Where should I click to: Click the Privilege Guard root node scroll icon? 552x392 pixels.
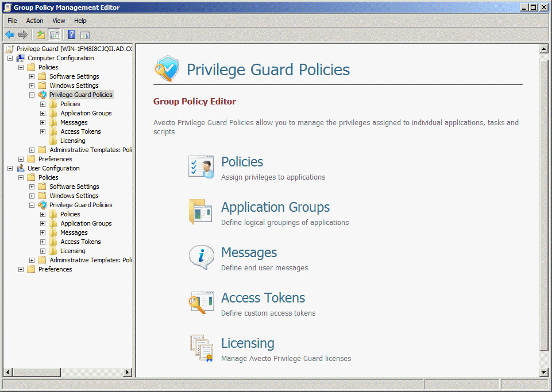click(x=10, y=49)
